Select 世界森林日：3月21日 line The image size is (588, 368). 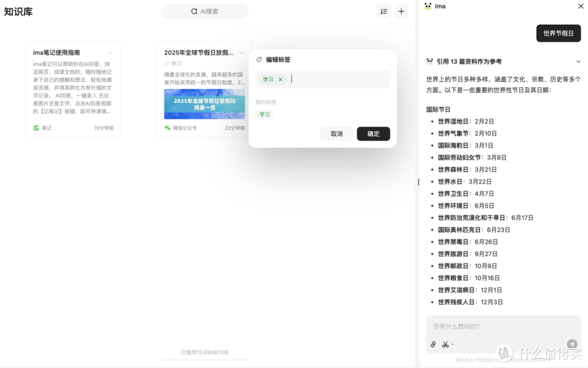tap(467, 170)
